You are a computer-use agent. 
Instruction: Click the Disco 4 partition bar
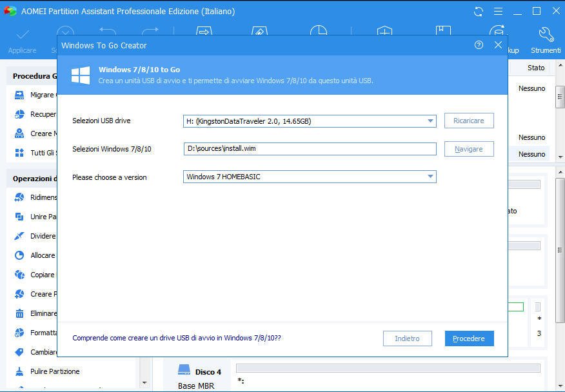pos(388,368)
